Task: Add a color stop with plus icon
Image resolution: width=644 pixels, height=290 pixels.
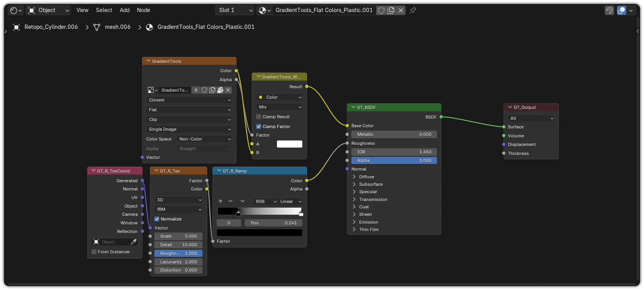Action: 220,201
